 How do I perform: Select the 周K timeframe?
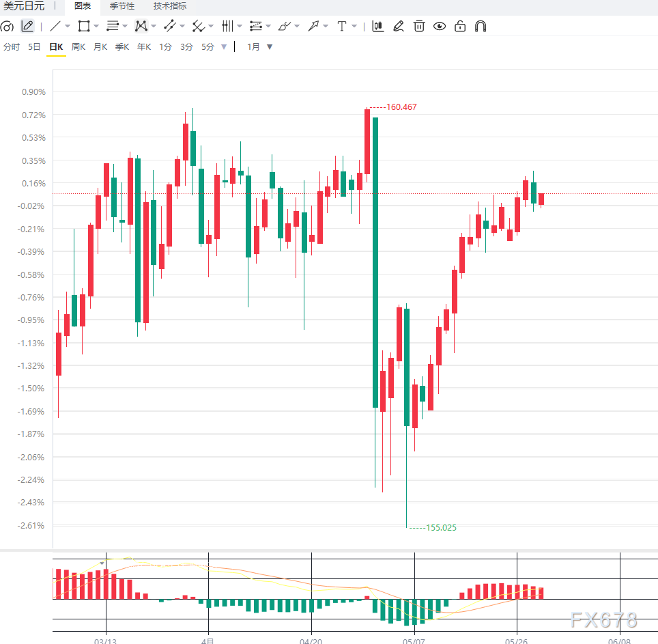click(78, 47)
